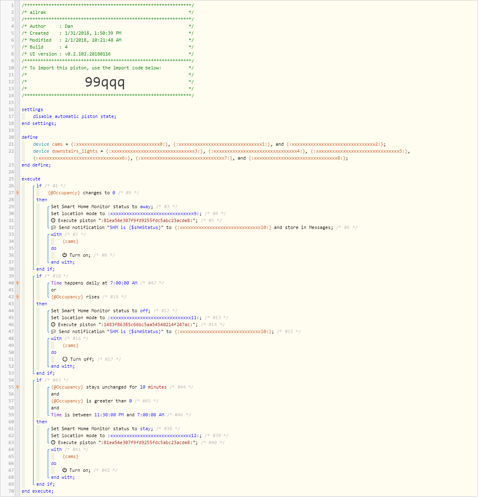Click '{@Occupancy} is greater than 0'
The image size is (480, 500).
[x=92, y=401]
